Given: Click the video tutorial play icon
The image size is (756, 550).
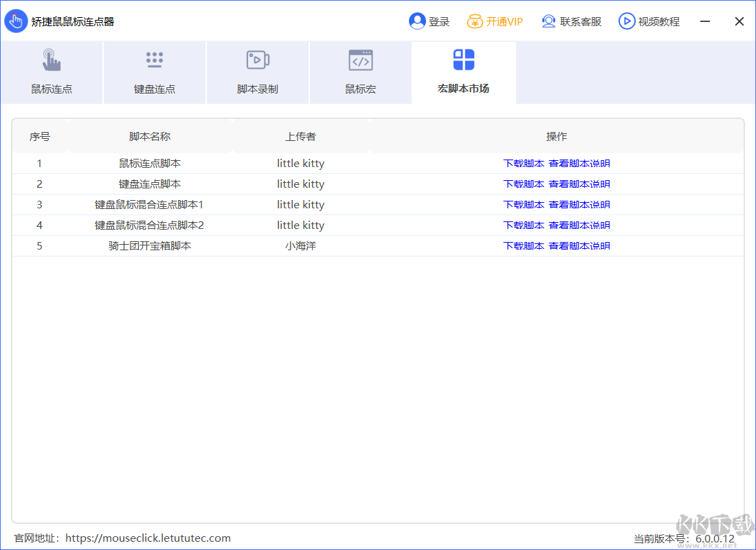Looking at the screenshot, I should click(x=626, y=21).
